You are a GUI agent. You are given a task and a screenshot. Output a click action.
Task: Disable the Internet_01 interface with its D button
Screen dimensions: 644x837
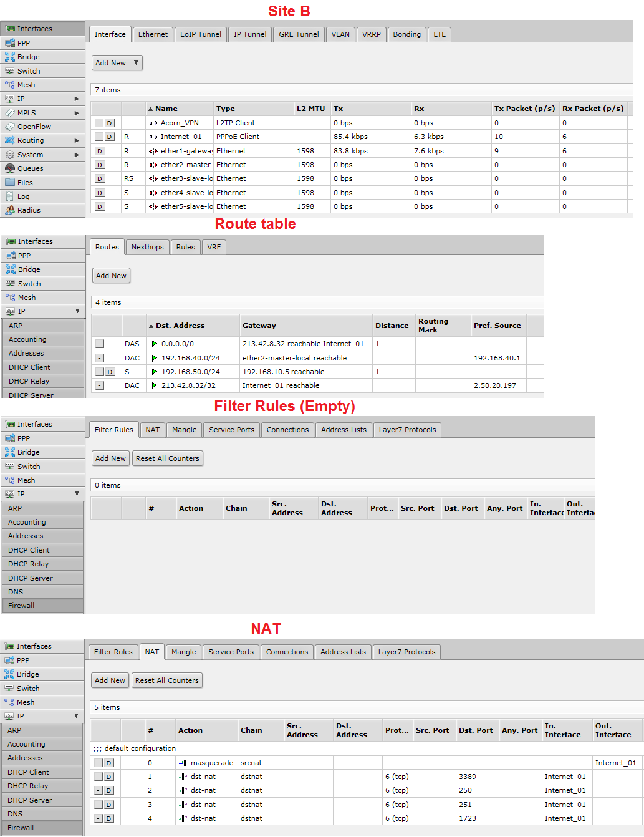tap(109, 137)
